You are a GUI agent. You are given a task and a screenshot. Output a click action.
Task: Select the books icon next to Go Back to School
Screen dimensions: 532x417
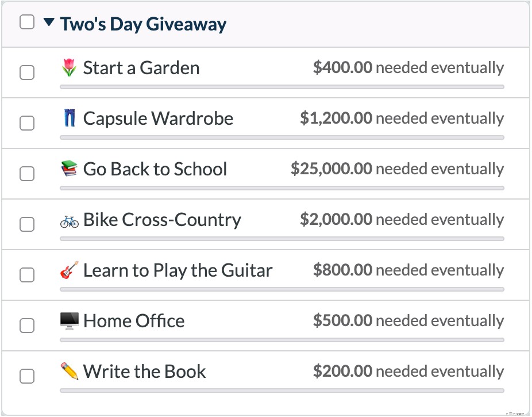68,169
